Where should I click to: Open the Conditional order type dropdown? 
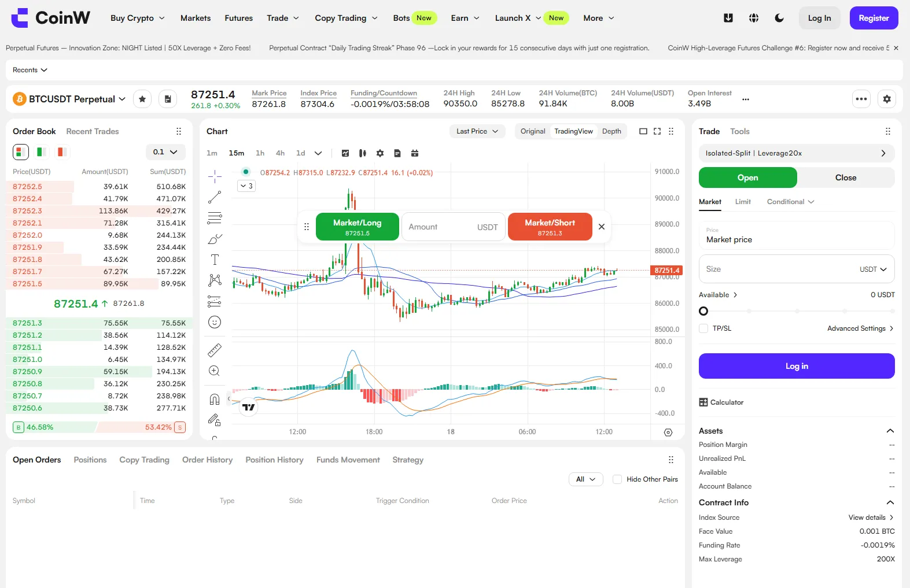pos(790,202)
